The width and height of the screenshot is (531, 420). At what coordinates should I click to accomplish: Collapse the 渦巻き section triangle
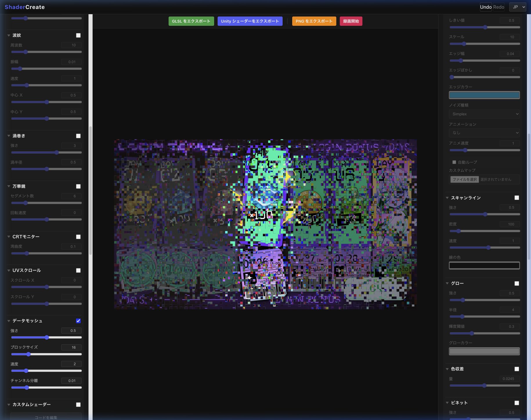click(9, 136)
